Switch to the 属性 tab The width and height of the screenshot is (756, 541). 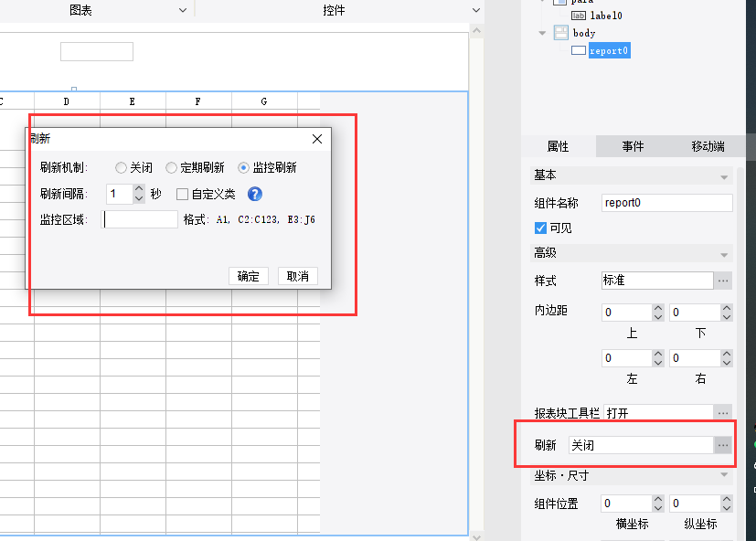tap(558, 146)
